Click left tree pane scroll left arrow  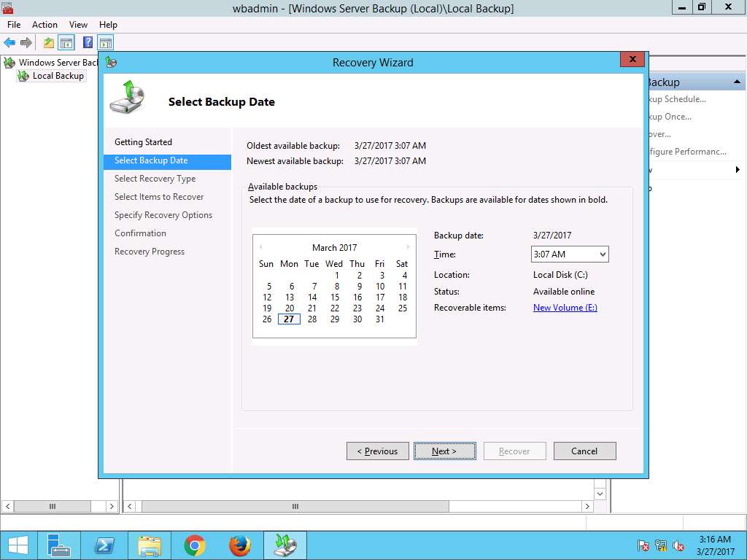coord(7,506)
